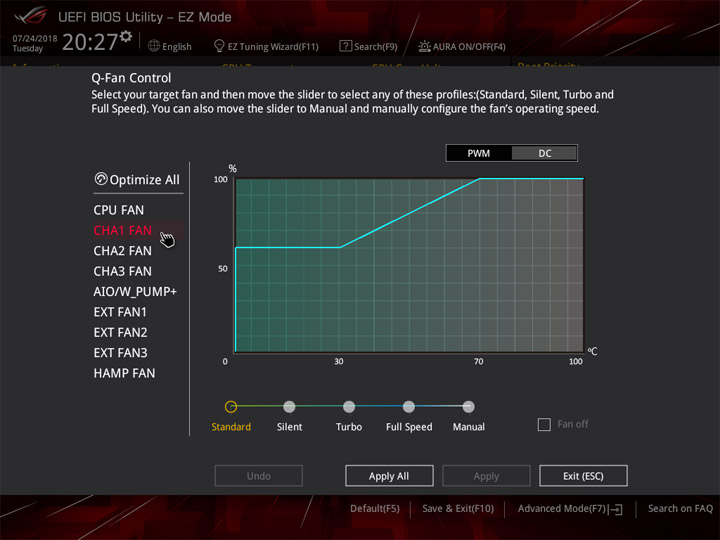Select EXT FAN3 in the fan list
Image resolution: width=720 pixels, height=540 pixels.
click(120, 353)
